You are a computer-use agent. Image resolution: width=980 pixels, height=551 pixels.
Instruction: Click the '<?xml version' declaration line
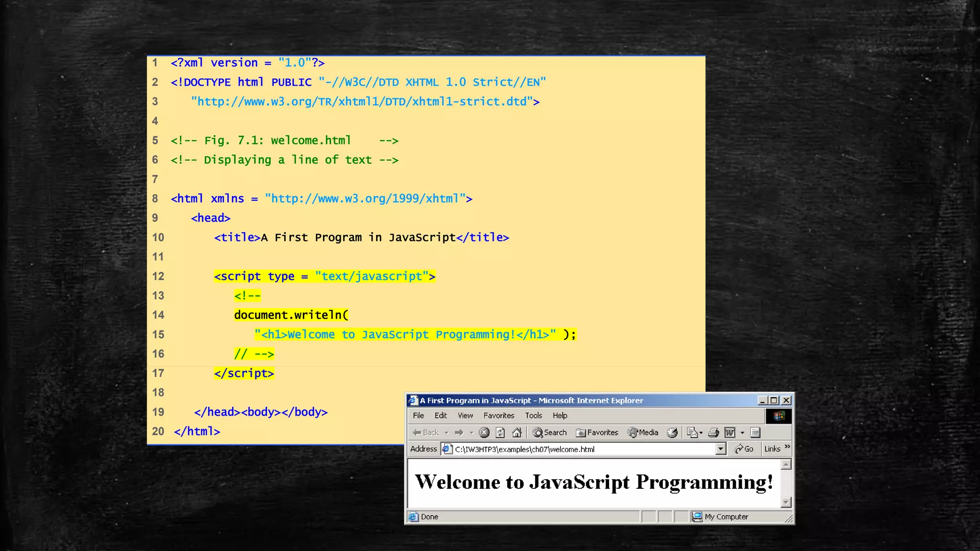tap(248, 63)
